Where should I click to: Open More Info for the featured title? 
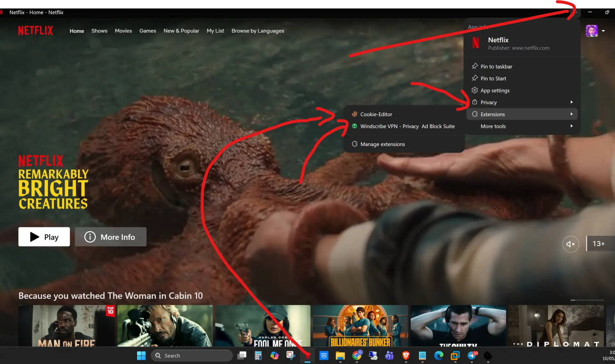click(111, 237)
